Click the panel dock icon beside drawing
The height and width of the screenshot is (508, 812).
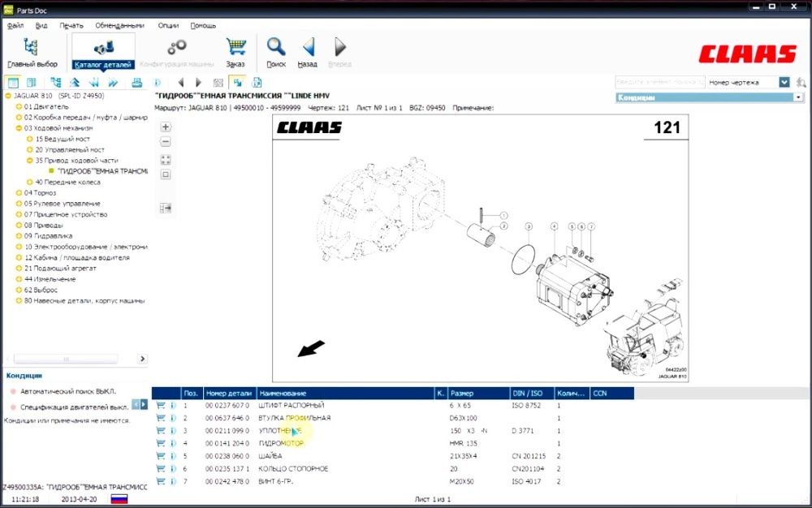[166, 208]
